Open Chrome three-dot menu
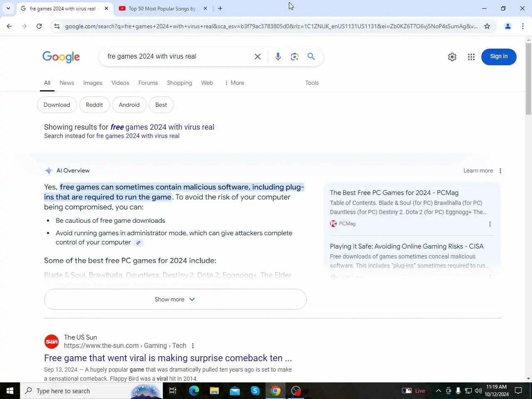Image resolution: width=532 pixels, height=399 pixels. (x=523, y=26)
